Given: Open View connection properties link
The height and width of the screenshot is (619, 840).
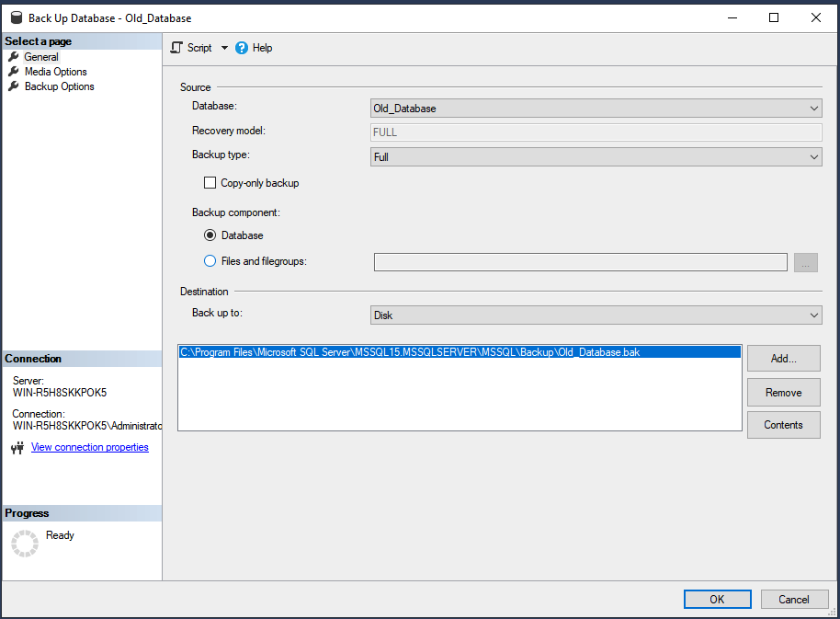Looking at the screenshot, I should 89,446.
